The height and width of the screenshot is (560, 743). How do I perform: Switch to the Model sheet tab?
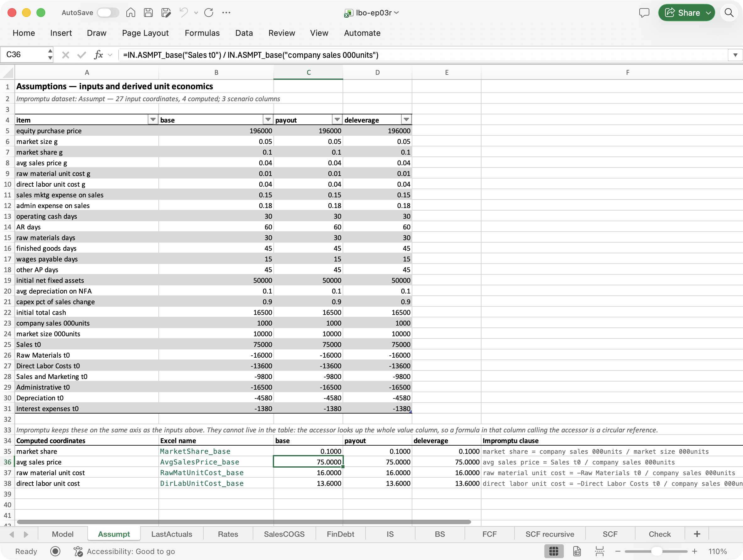click(x=63, y=534)
